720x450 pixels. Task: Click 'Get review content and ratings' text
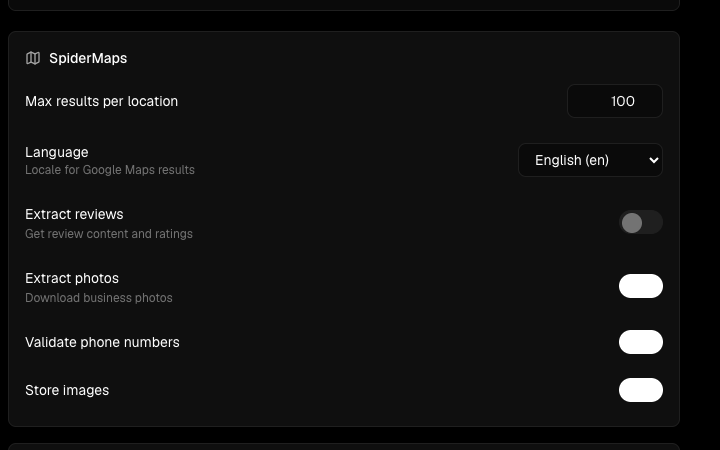click(x=109, y=234)
